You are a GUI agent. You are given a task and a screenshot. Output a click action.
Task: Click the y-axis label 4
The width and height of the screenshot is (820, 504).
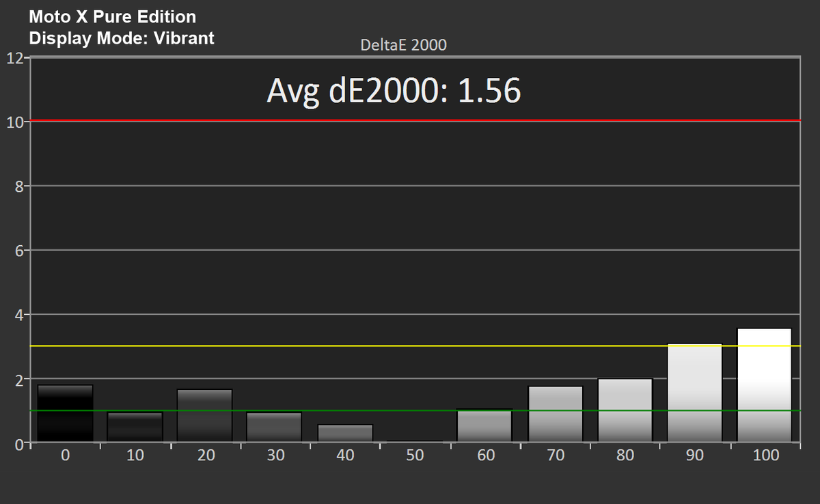tap(18, 315)
